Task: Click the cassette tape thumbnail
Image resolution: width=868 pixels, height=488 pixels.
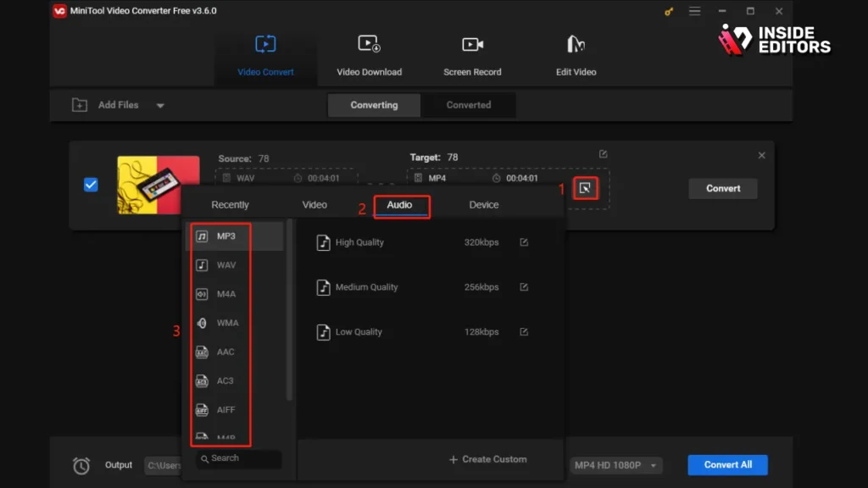Action: click(159, 185)
